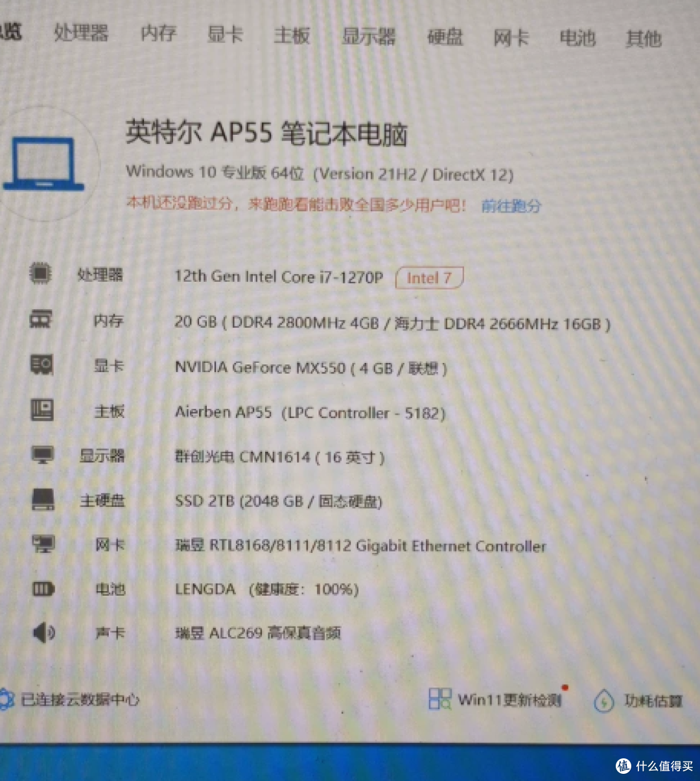Go to the 网卡 tab
This screenshot has width=700, height=781.
[511, 38]
